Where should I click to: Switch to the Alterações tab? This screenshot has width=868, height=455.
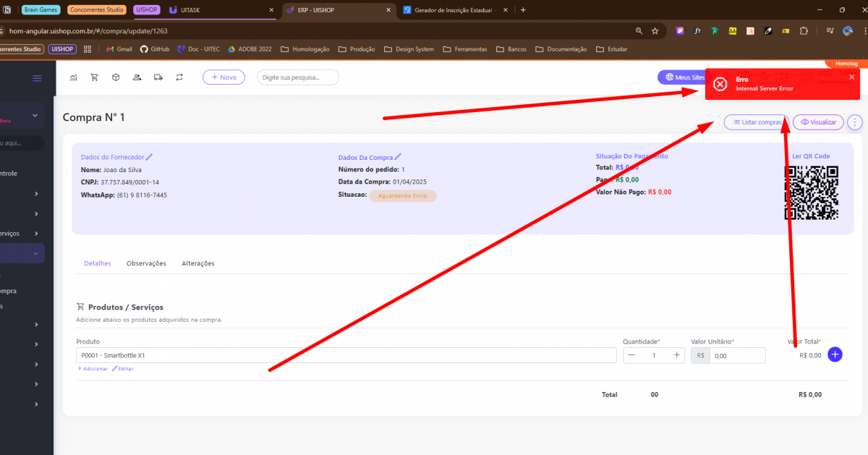(198, 263)
